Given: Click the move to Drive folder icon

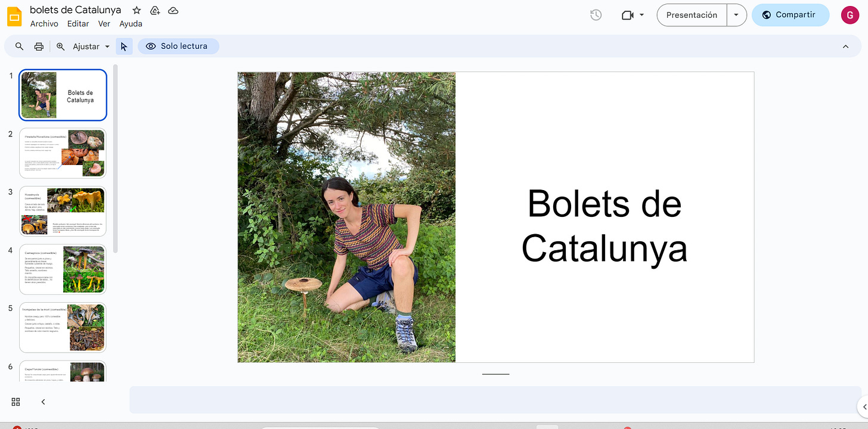Looking at the screenshot, I should click(x=155, y=10).
